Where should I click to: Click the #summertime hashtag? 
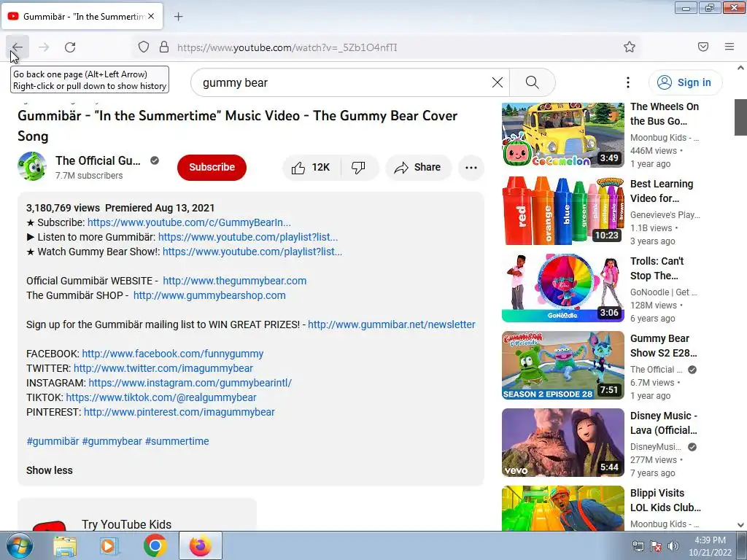(x=177, y=441)
